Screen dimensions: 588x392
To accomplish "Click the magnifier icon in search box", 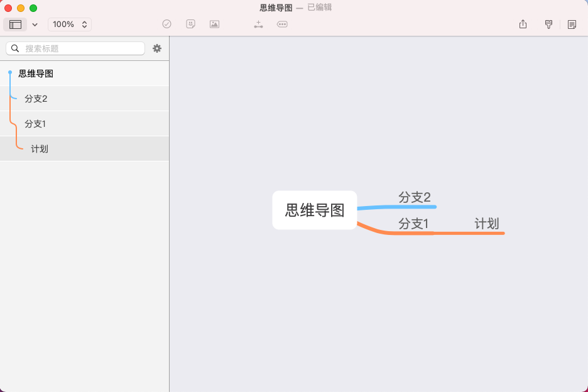I will point(15,48).
